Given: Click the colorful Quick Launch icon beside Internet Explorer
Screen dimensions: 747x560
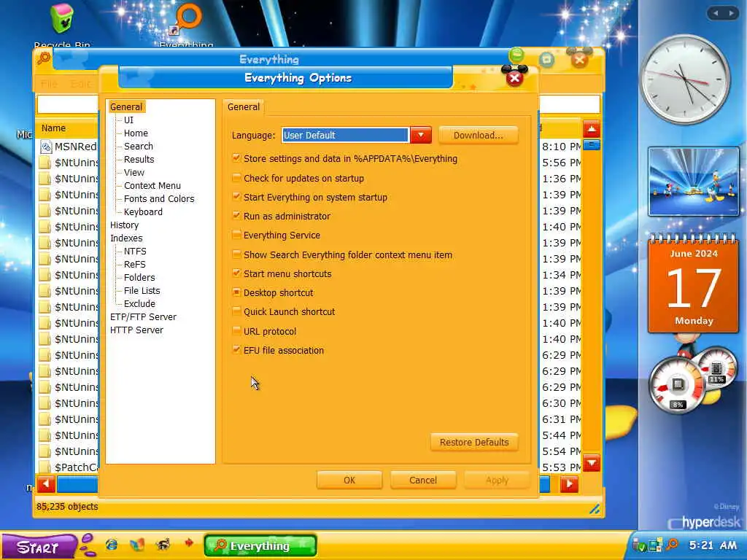Looking at the screenshot, I should point(137,544).
